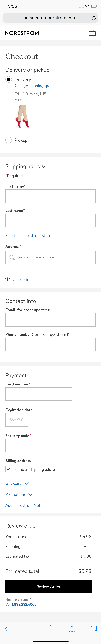Focus the Card number input field
The height and width of the screenshot is (644, 101).
click(x=39, y=394)
